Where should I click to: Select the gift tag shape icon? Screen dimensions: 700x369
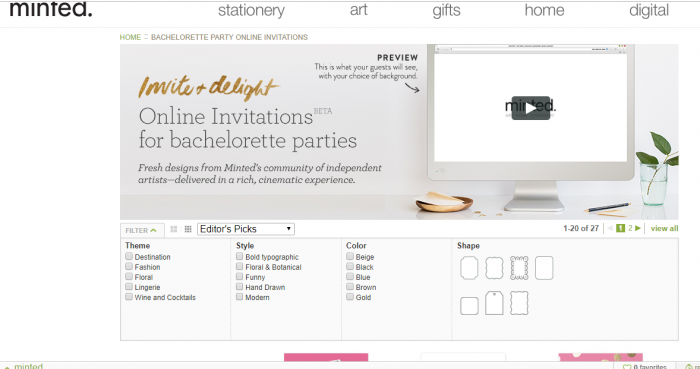pos(494,303)
